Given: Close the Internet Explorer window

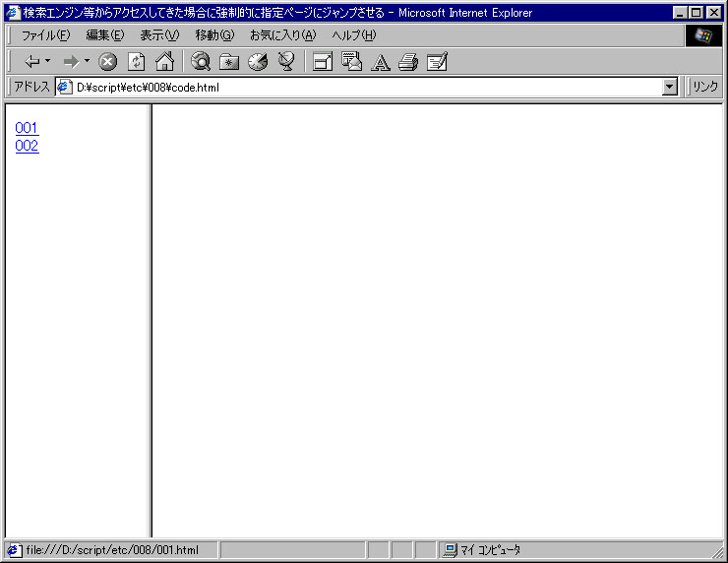Looking at the screenshot, I should 713,13.
